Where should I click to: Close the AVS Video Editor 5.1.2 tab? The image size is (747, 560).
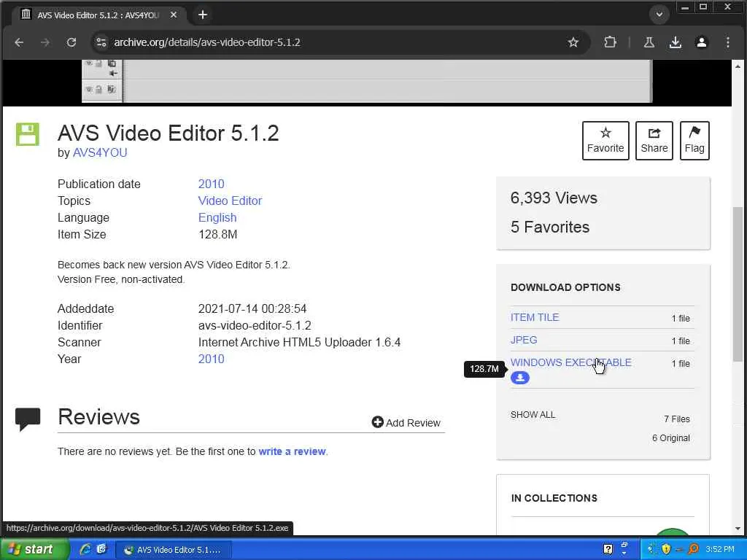click(x=174, y=15)
